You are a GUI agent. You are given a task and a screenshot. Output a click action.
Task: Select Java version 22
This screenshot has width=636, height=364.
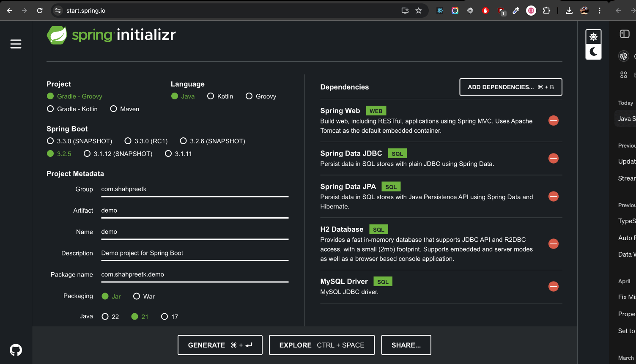tap(110, 317)
